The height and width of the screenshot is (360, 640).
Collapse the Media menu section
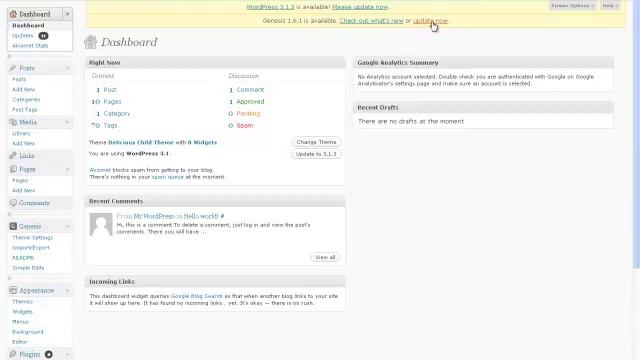click(x=67, y=122)
